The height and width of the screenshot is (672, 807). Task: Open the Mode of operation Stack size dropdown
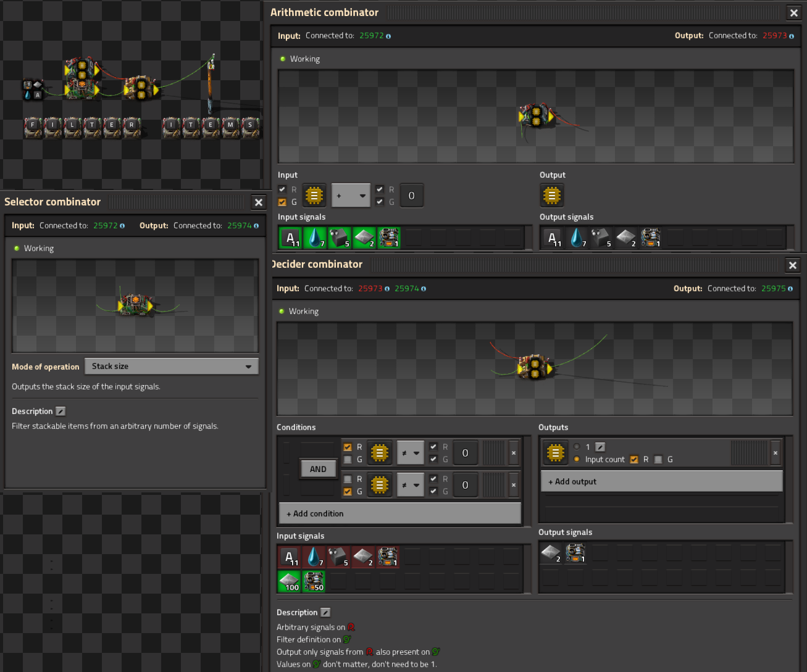click(x=172, y=366)
